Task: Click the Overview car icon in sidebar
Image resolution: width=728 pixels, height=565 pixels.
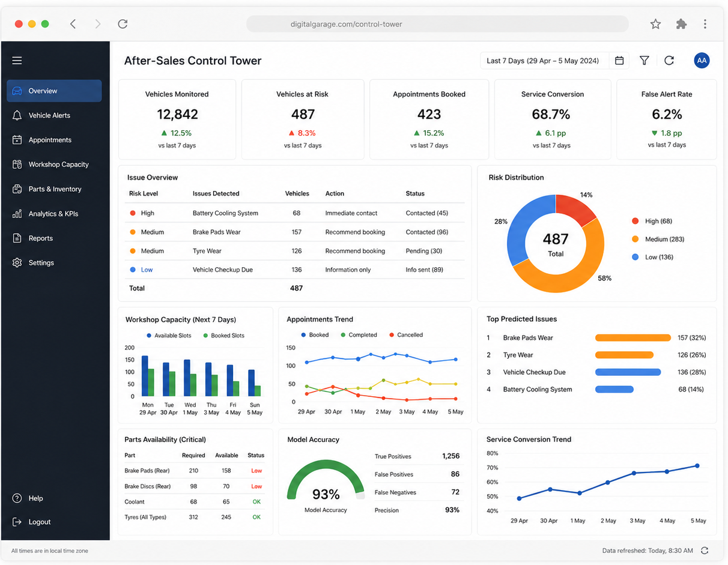Action: [17, 91]
